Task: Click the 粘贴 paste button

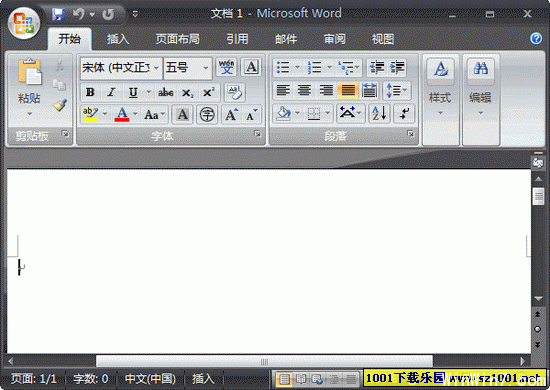Action: click(29, 88)
